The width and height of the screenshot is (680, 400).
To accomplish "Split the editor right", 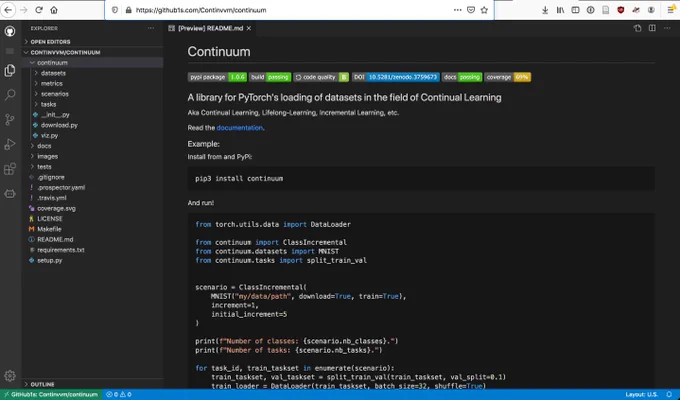I will coord(652,28).
